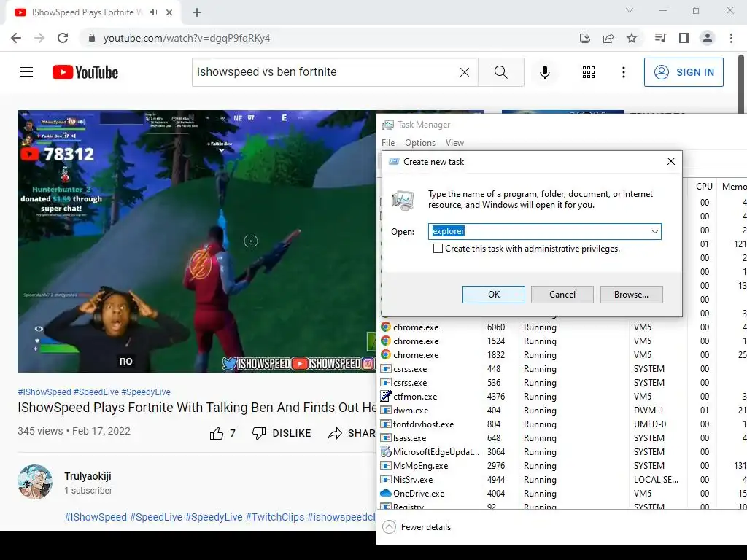Bookmark this page with the star icon
This screenshot has height=560, width=747.
(632, 38)
